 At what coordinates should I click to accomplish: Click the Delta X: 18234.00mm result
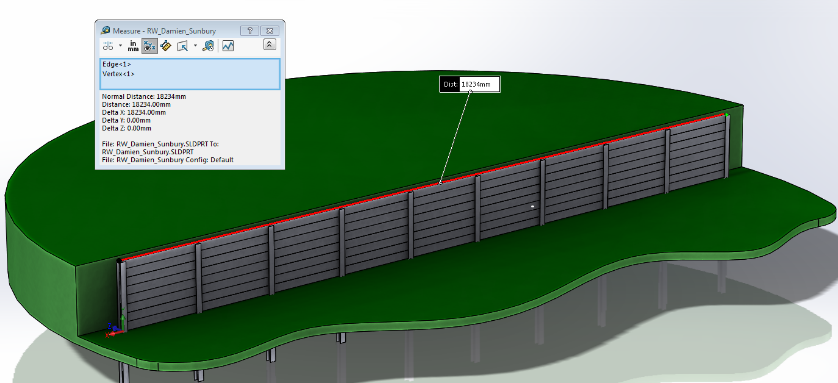[134, 113]
